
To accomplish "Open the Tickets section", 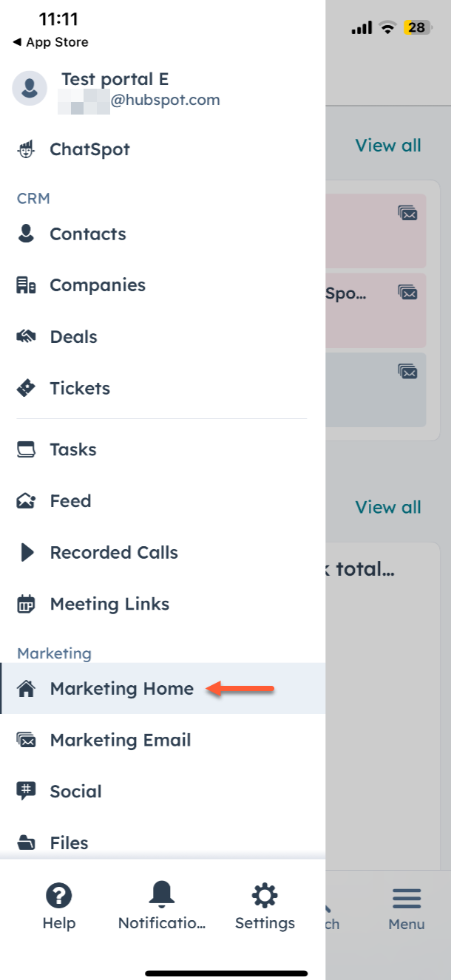I will (79, 388).
